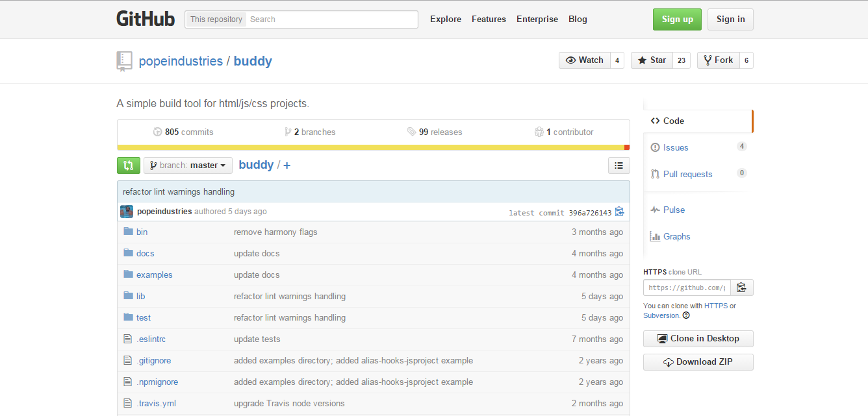Click the Pull requests sidebar icon

pos(655,174)
